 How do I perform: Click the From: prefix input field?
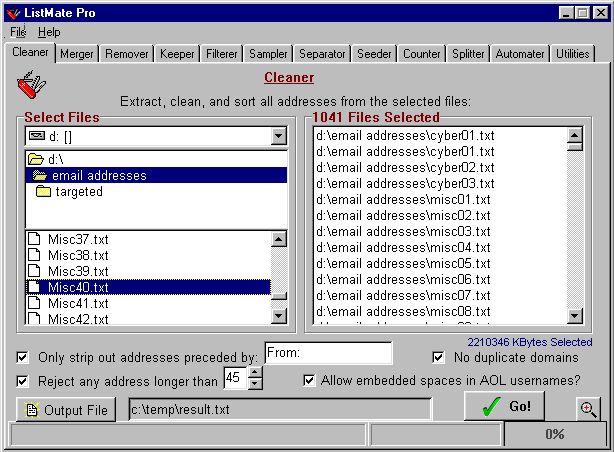[329, 353]
